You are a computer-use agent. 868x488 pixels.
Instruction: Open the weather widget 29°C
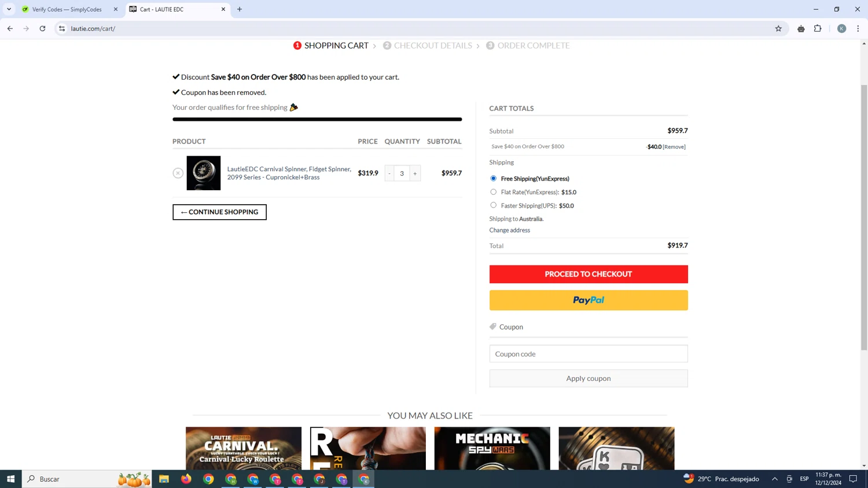pos(721,479)
